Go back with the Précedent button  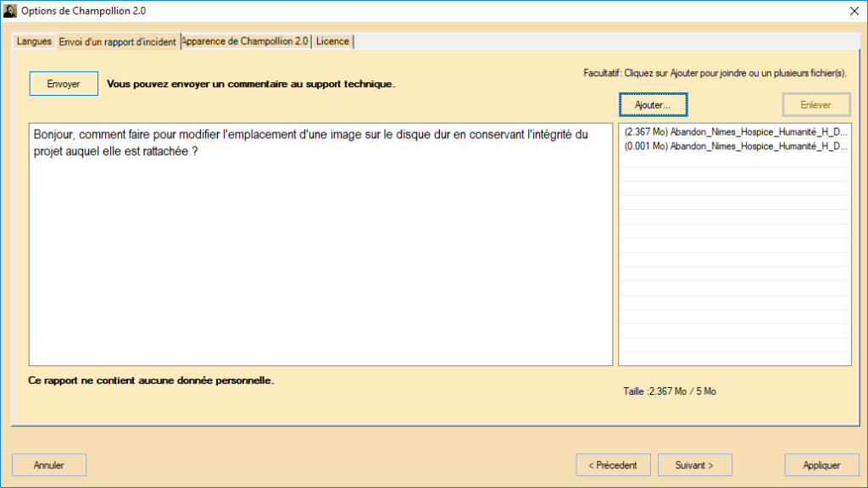click(x=613, y=465)
